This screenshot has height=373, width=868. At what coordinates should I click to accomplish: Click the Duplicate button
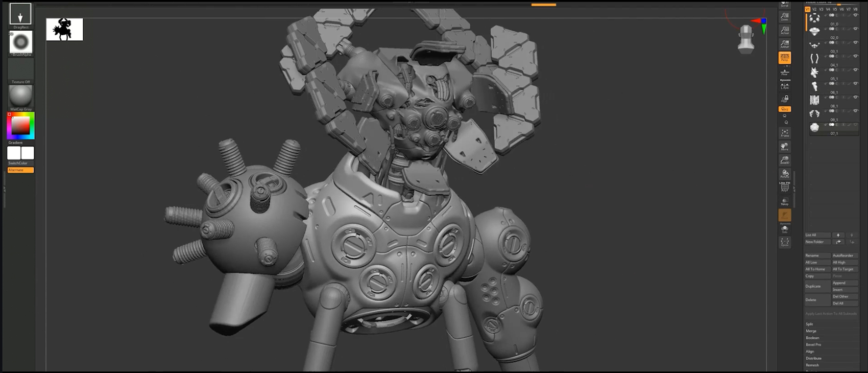coord(818,286)
